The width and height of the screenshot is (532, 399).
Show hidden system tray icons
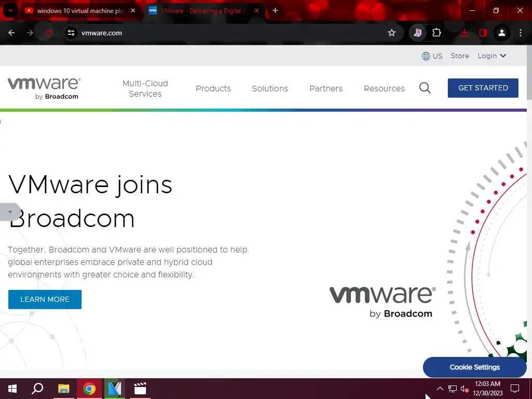[440, 389]
